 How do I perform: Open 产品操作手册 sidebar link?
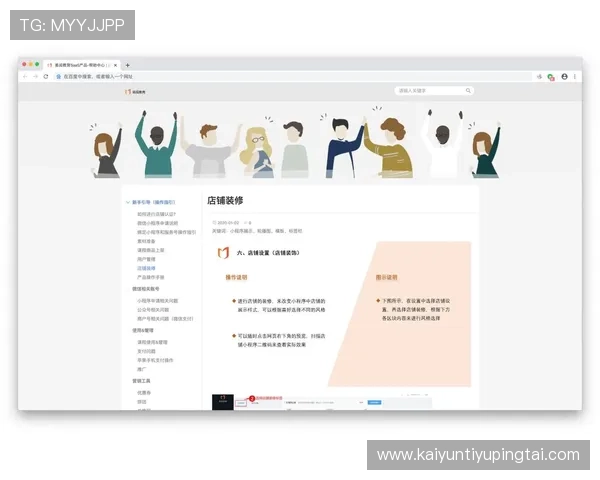(151, 277)
